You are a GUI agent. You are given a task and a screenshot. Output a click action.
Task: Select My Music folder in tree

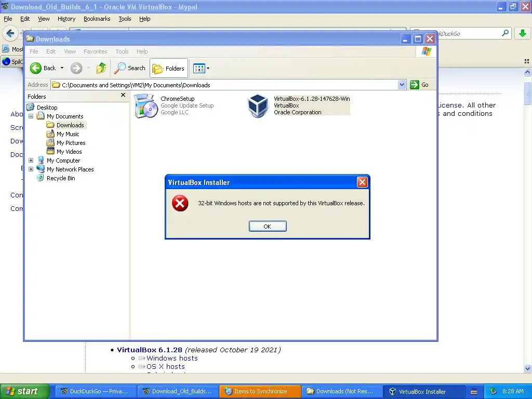(68, 134)
